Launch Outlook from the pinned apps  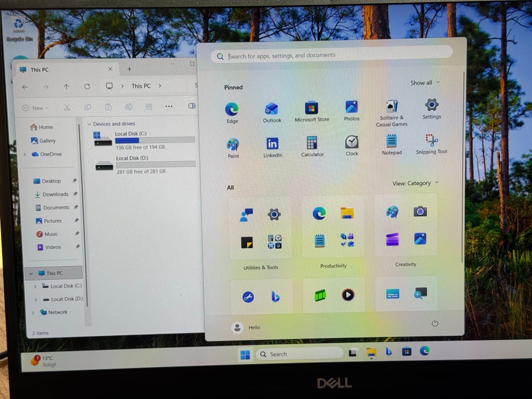[x=272, y=112]
